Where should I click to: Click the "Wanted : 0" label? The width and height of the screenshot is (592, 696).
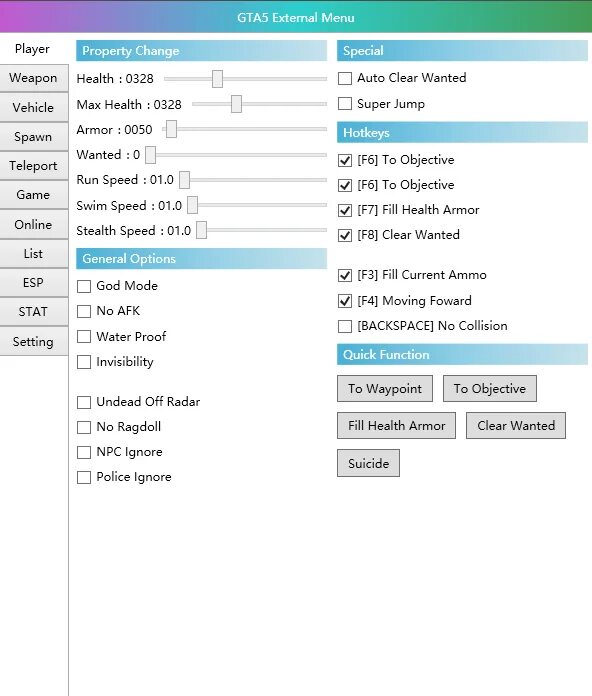tap(108, 155)
